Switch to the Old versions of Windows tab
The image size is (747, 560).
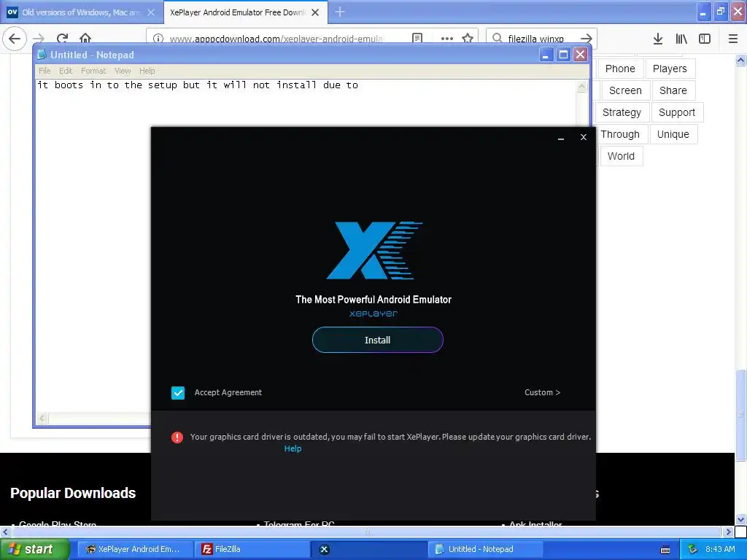pos(80,12)
